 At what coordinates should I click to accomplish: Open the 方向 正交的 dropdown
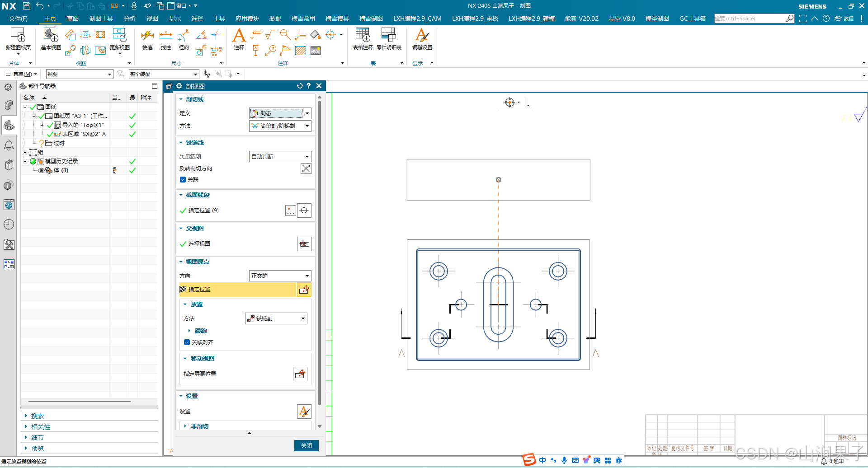point(280,276)
